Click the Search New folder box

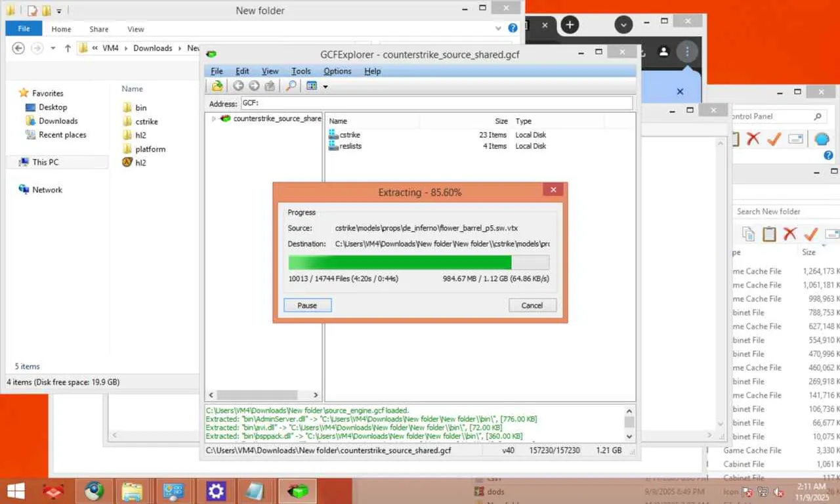click(786, 211)
